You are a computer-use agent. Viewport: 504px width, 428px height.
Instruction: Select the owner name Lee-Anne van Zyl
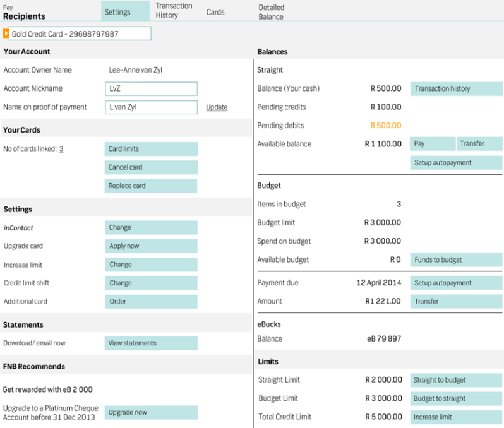pos(136,70)
